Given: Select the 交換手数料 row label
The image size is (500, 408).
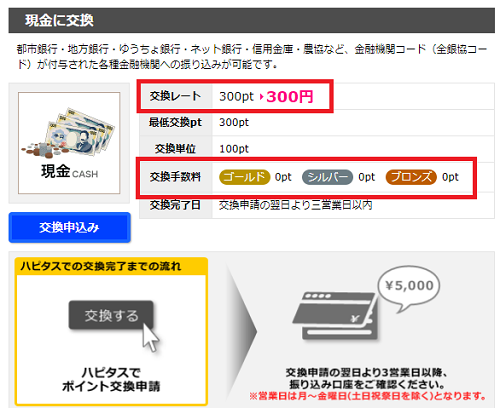Looking at the screenshot, I should pyautogui.click(x=175, y=177).
